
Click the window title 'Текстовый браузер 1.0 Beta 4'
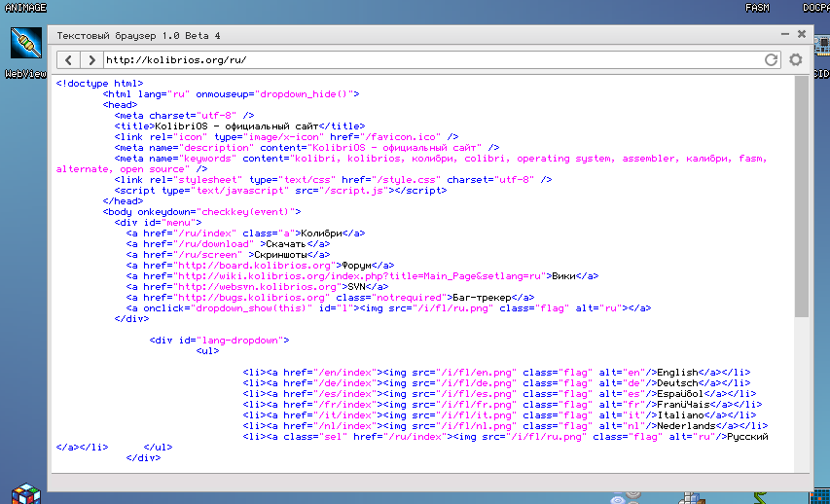tap(139, 36)
